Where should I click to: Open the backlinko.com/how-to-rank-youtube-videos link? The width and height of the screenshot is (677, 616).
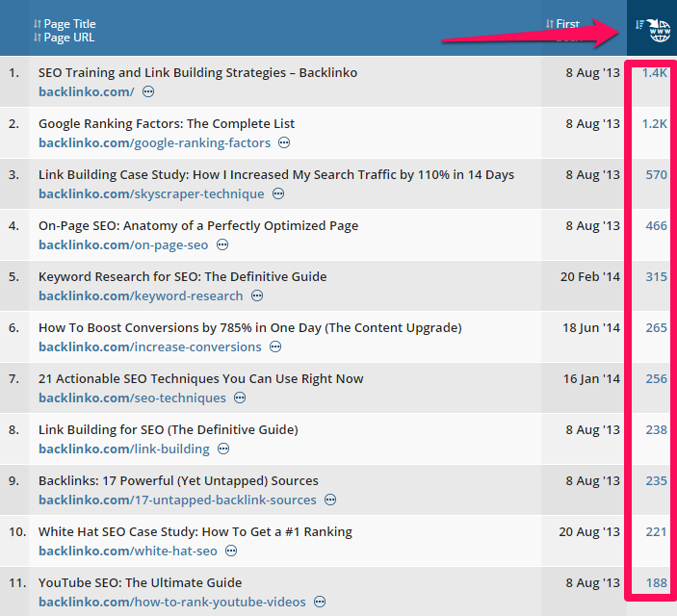172,603
